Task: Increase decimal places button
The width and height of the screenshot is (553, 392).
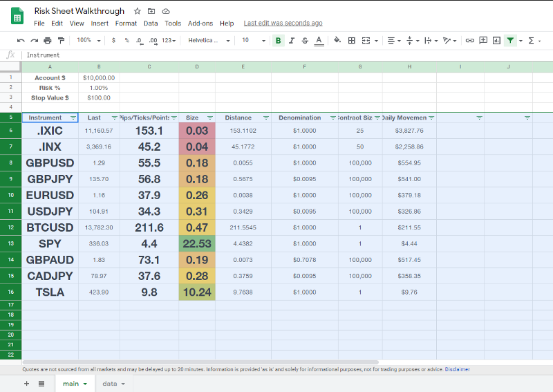Action: (x=153, y=41)
